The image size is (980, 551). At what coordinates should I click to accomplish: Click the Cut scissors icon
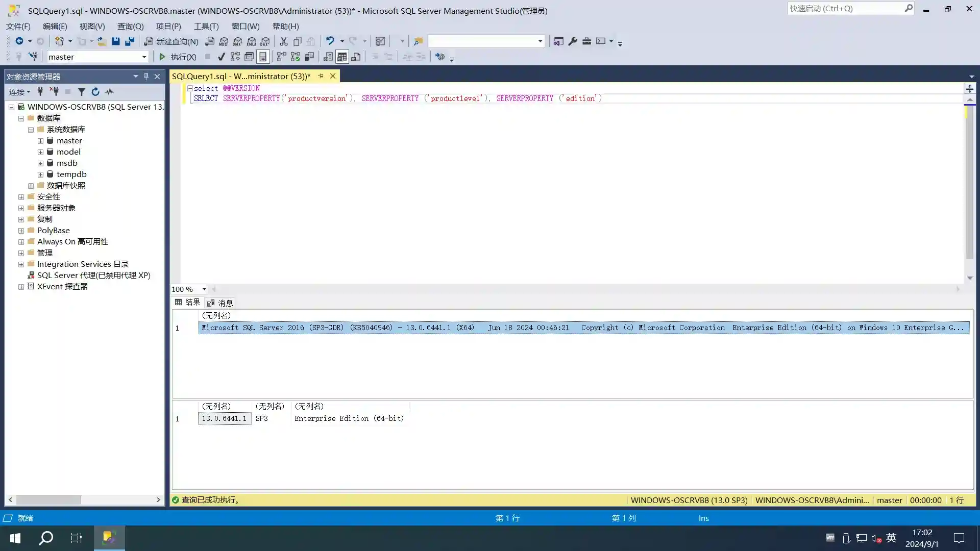pos(284,41)
